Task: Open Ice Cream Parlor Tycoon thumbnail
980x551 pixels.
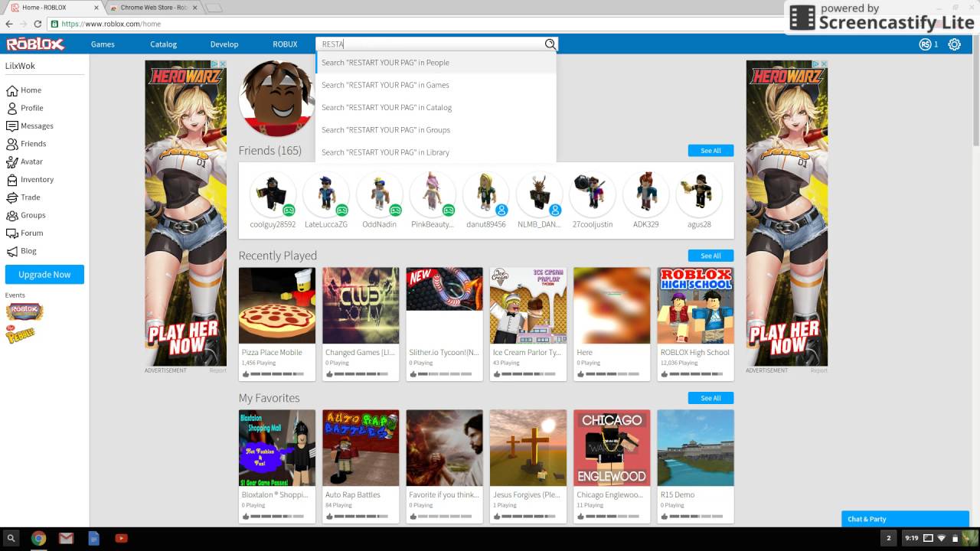Action: click(x=528, y=305)
